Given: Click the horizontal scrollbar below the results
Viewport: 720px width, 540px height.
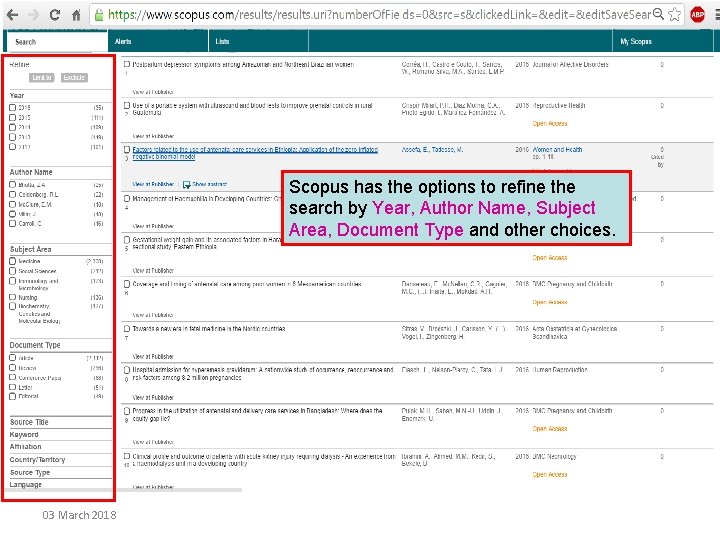Looking at the screenshot, I should tap(122, 490).
